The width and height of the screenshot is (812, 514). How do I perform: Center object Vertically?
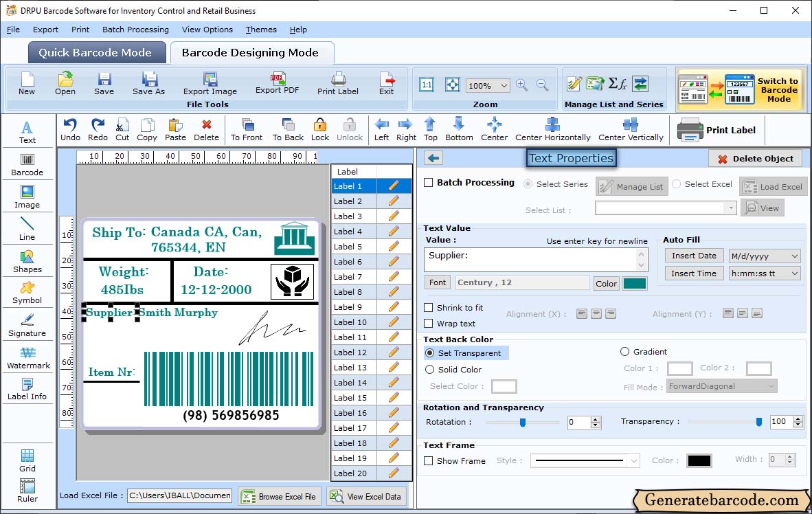click(x=631, y=130)
